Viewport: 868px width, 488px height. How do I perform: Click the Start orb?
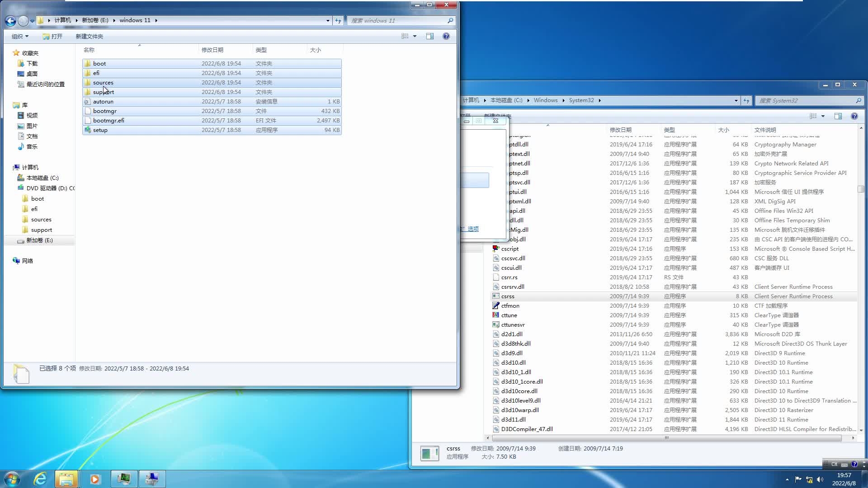pos(11,478)
